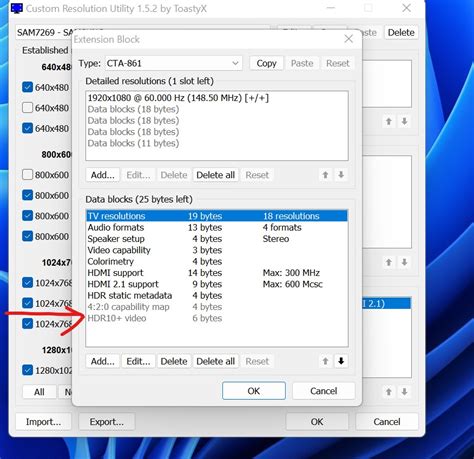
Task: Select HDMI 2.1 support row
Action: (x=217, y=284)
